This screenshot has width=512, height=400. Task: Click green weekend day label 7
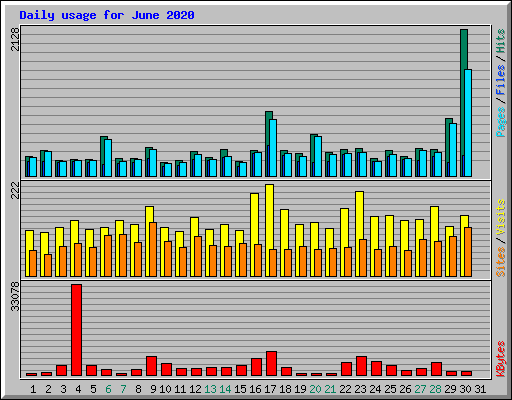pyautogui.click(x=123, y=389)
